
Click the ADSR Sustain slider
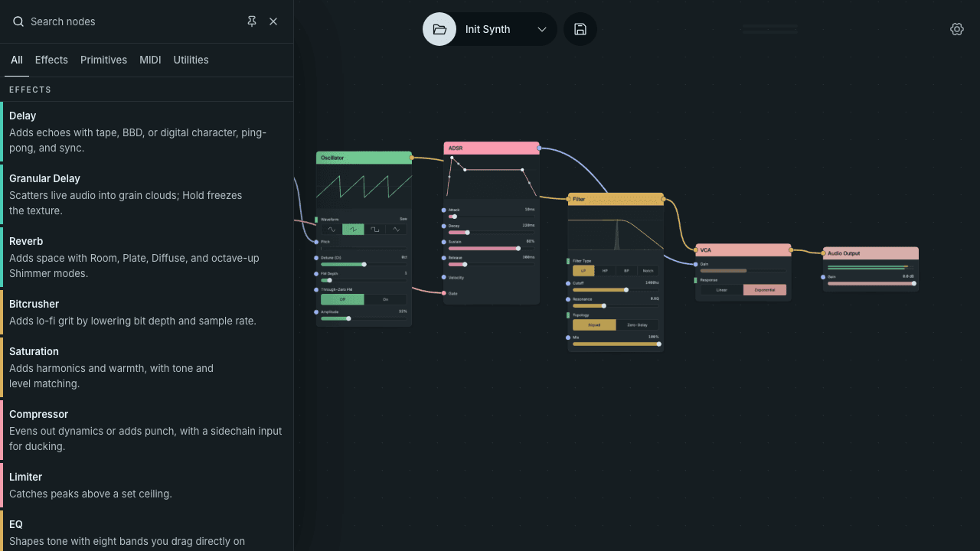pyautogui.click(x=491, y=248)
